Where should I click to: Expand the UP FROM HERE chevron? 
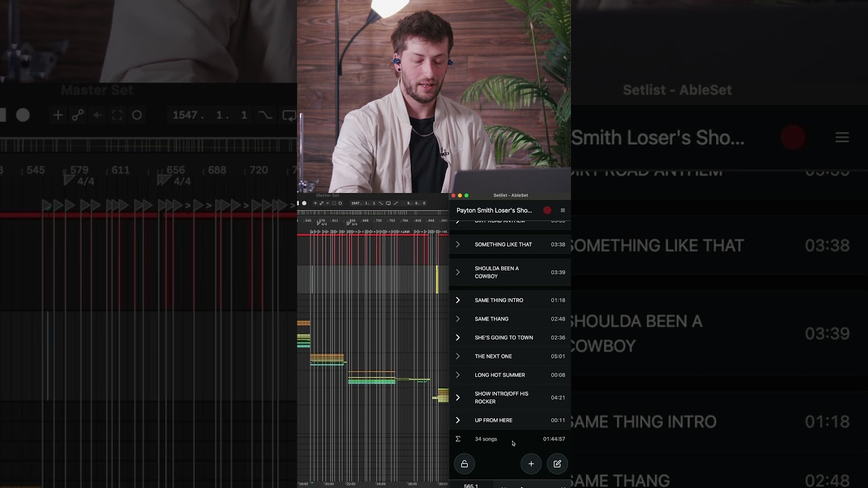(458, 420)
